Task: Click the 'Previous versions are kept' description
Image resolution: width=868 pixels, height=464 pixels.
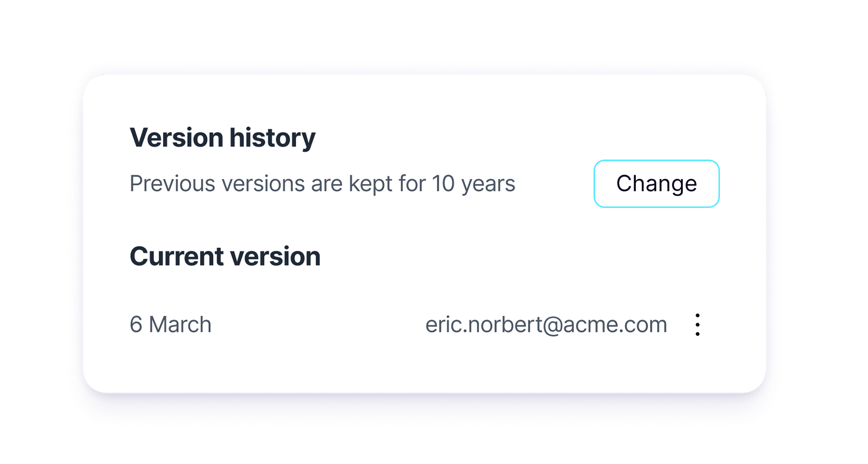Action: pyautogui.click(x=322, y=184)
